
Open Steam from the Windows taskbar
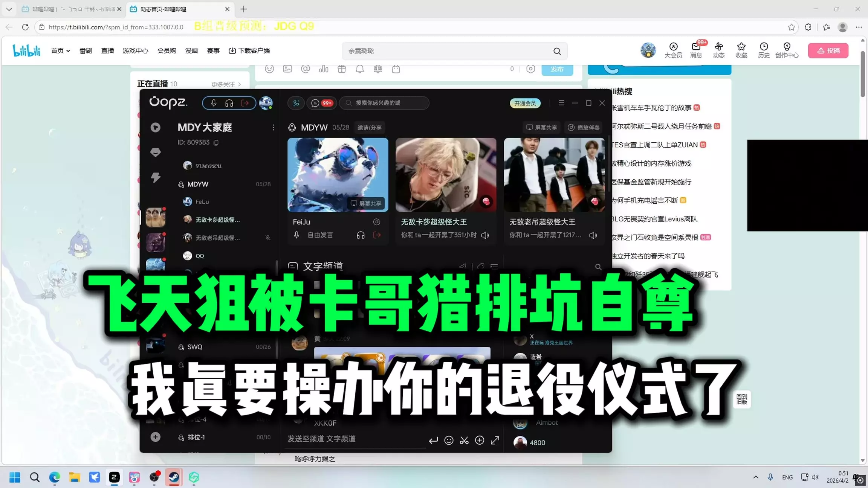(x=174, y=477)
